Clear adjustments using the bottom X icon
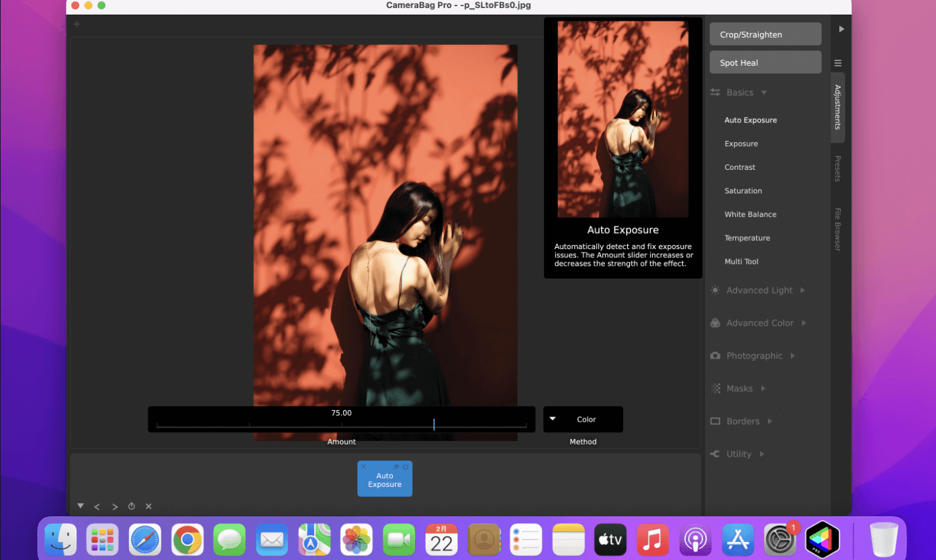 click(x=149, y=506)
